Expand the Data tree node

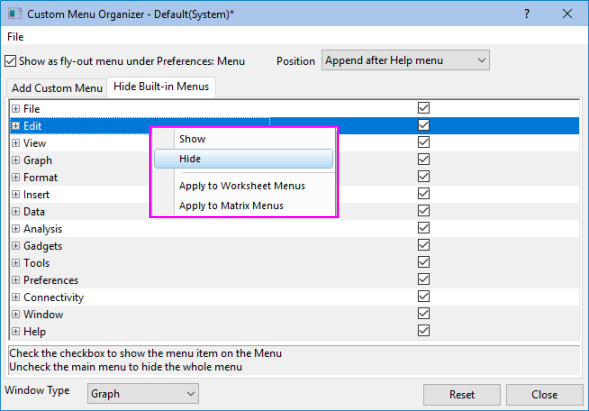pos(15,212)
